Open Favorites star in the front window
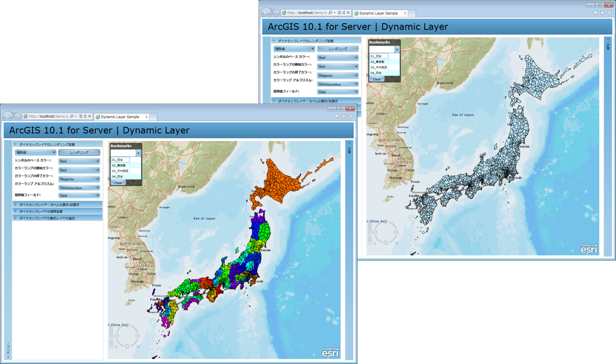This screenshot has width=616, height=364. coord(344,117)
